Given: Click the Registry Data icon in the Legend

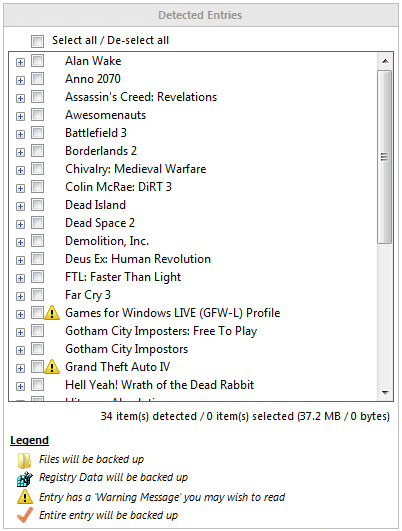Looking at the screenshot, I should tap(24, 479).
